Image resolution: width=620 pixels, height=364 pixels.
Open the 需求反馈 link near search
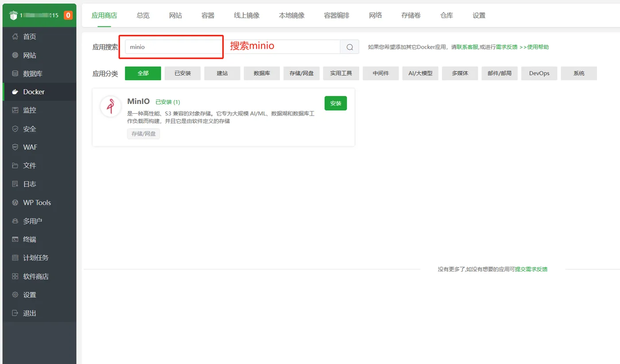coord(507,47)
